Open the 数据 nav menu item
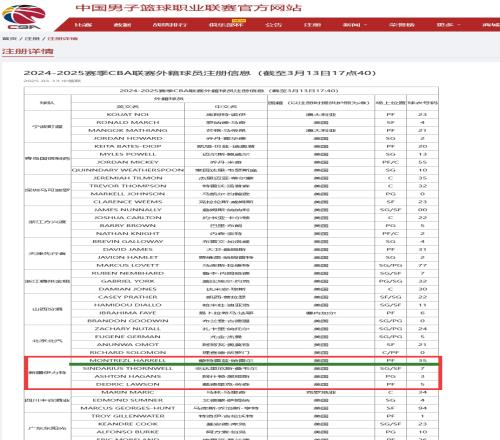This screenshot has width=500, height=440. pos(122,25)
